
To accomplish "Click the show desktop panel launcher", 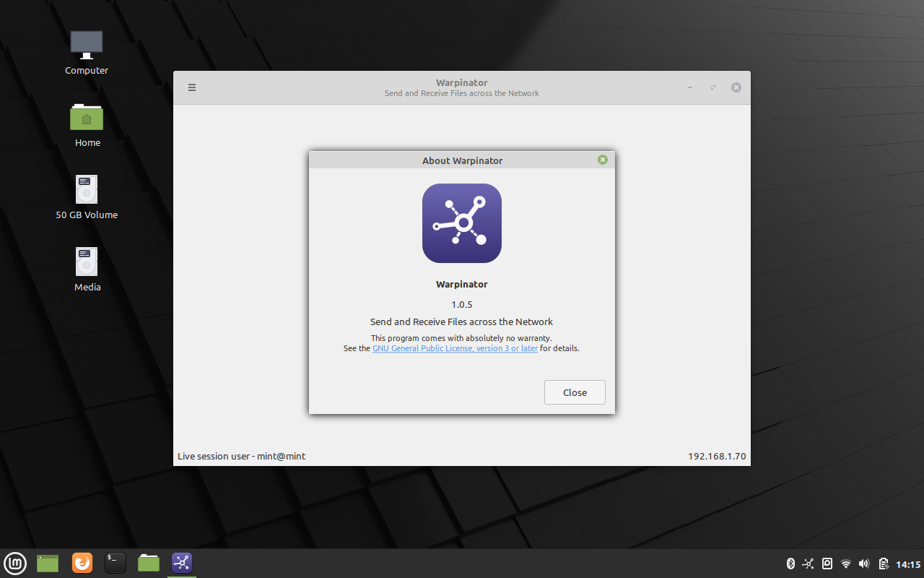I will click(x=48, y=563).
